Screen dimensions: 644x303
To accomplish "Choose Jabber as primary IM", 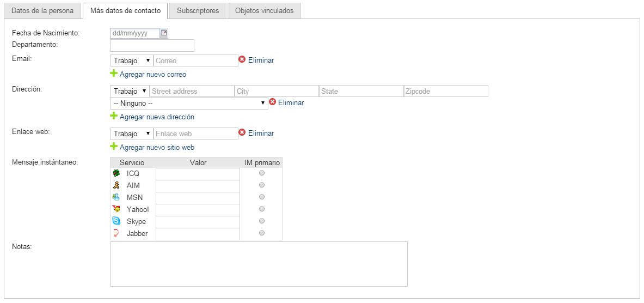I will pos(262,233).
